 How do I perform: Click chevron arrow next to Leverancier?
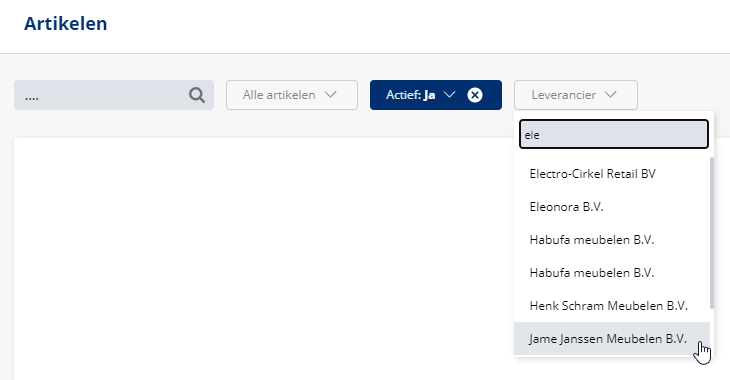[x=610, y=95]
